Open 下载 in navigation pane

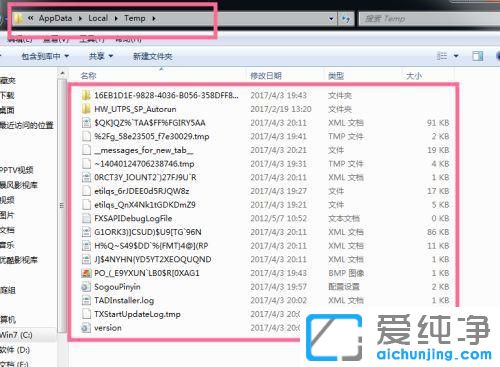7,95
